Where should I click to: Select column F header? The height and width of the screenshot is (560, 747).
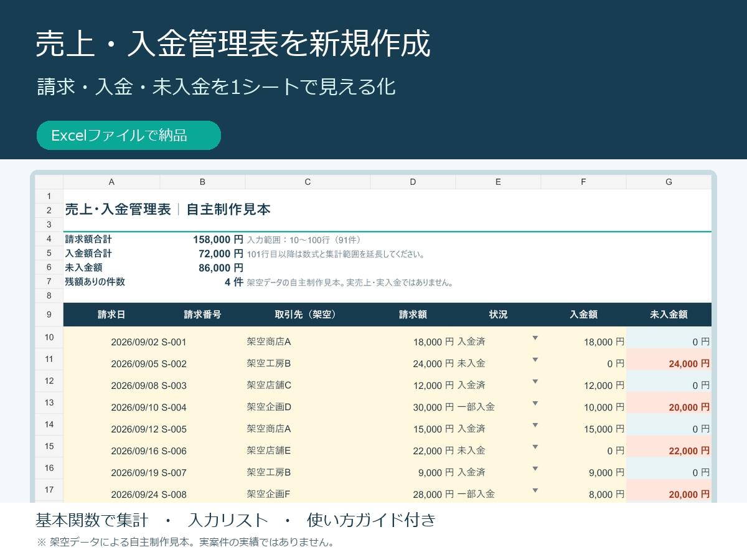[583, 182]
